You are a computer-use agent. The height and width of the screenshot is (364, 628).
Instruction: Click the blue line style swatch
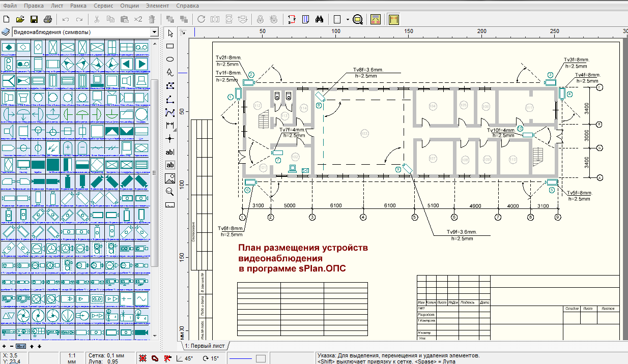click(x=241, y=358)
